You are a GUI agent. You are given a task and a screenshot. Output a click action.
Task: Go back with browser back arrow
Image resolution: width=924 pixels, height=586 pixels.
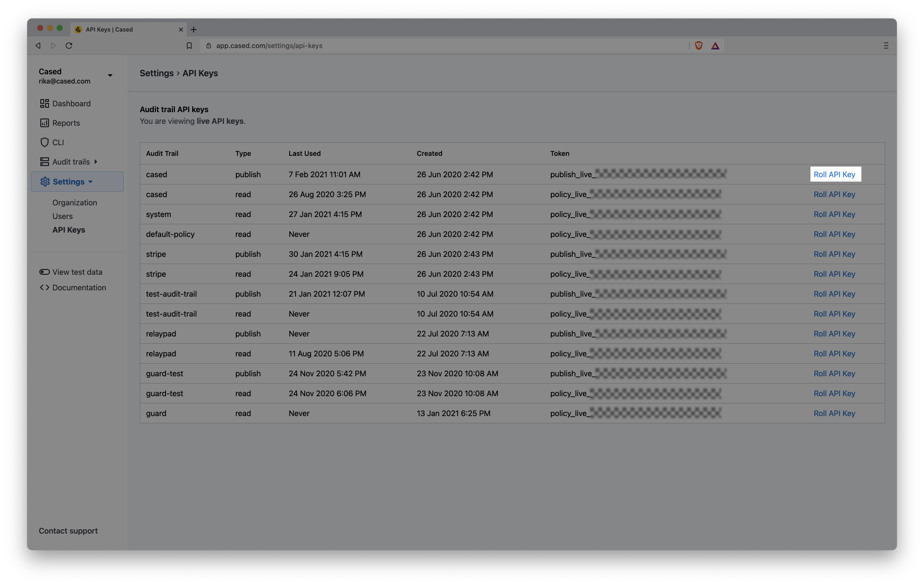pos(38,46)
